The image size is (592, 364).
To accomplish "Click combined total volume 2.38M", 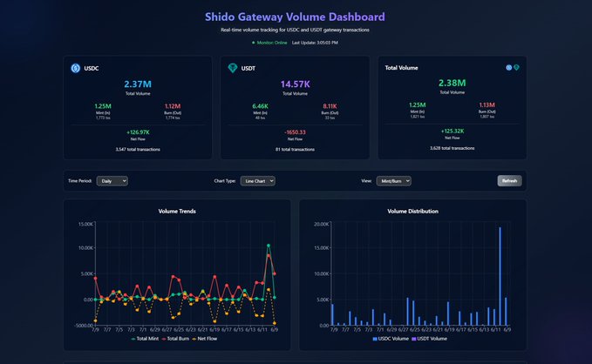I will click(452, 83).
